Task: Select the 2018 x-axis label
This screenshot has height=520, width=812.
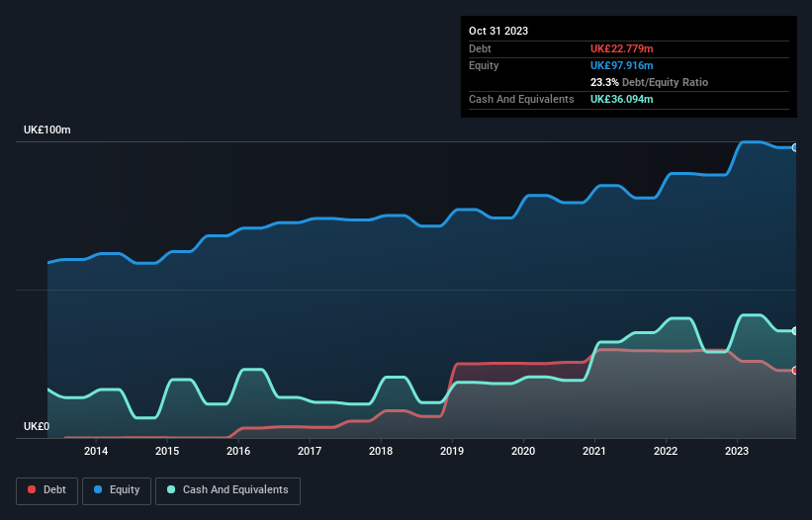Action: tap(381, 451)
